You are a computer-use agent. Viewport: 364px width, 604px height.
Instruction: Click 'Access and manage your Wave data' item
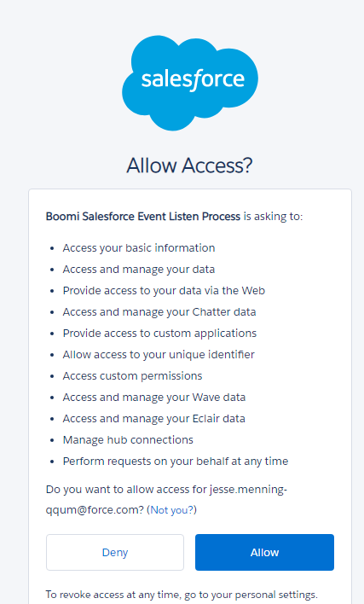[x=154, y=398]
